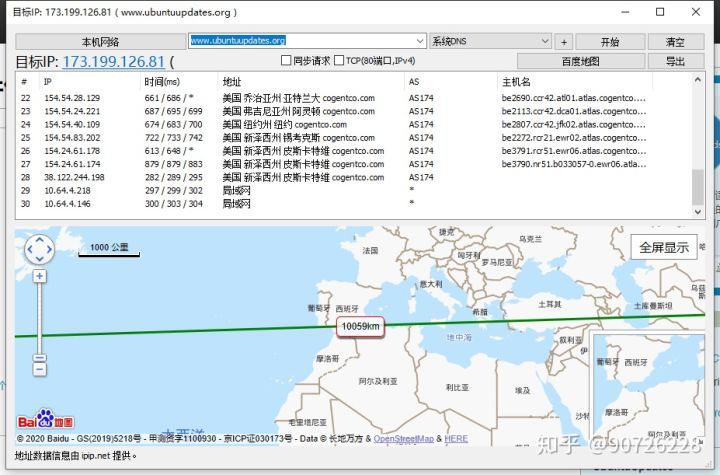Open the HERE attribution link

coord(456,439)
